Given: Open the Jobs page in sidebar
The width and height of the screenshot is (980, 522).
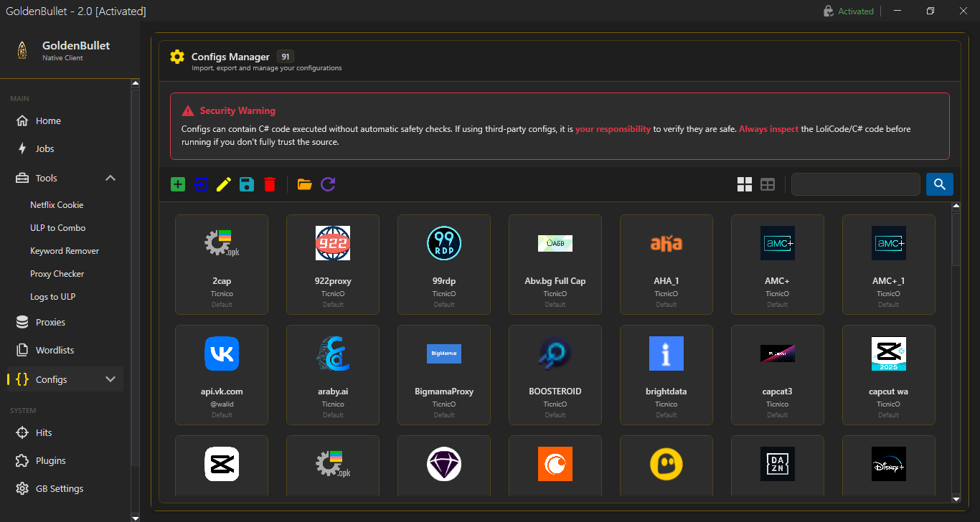Looking at the screenshot, I should [45, 149].
